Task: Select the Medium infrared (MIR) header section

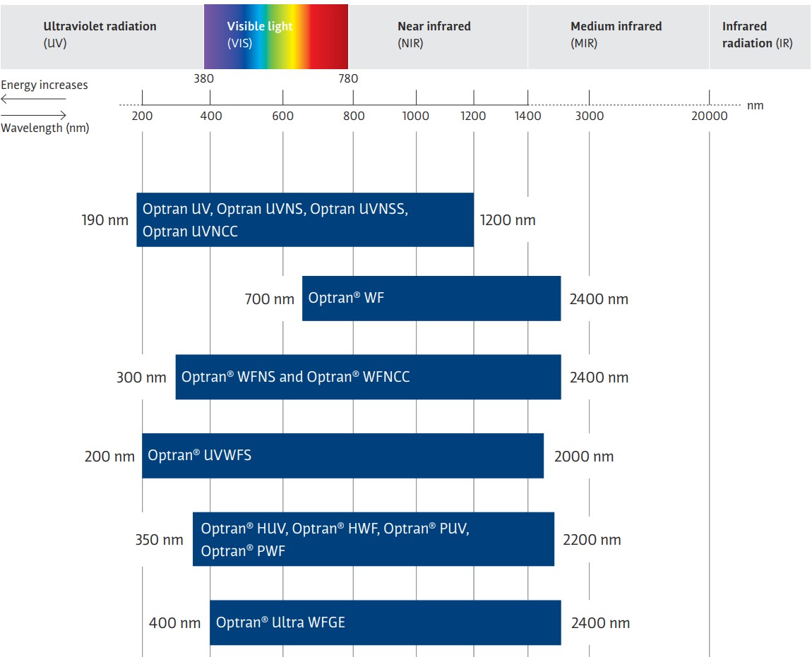Action: click(x=616, y=35)
